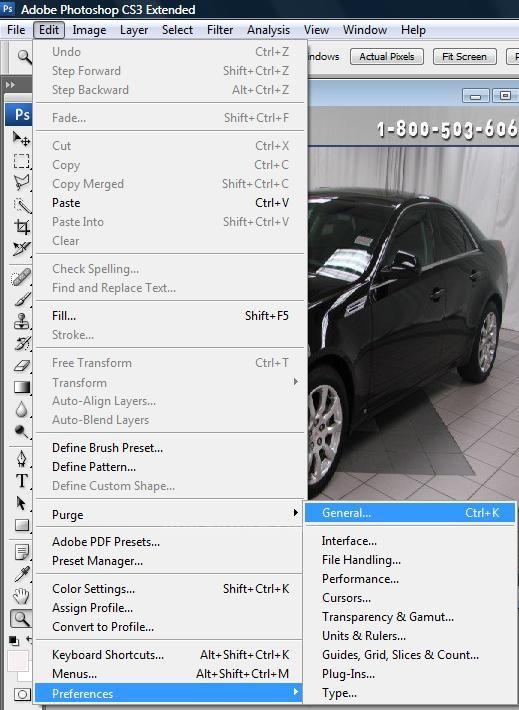This screenshot has height=710, width=519.
Task: Choose Assign Profile...
Action: [x=170, y=608]
